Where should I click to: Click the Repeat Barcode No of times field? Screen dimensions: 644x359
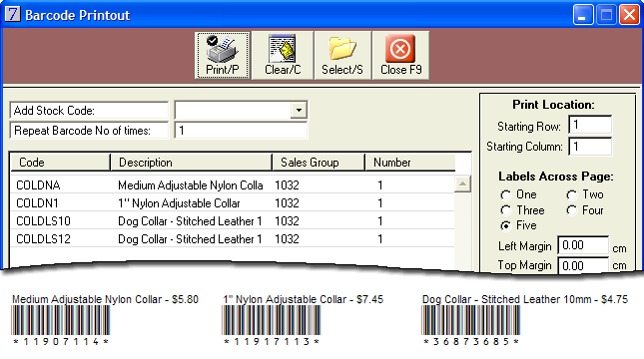point(241,131)
